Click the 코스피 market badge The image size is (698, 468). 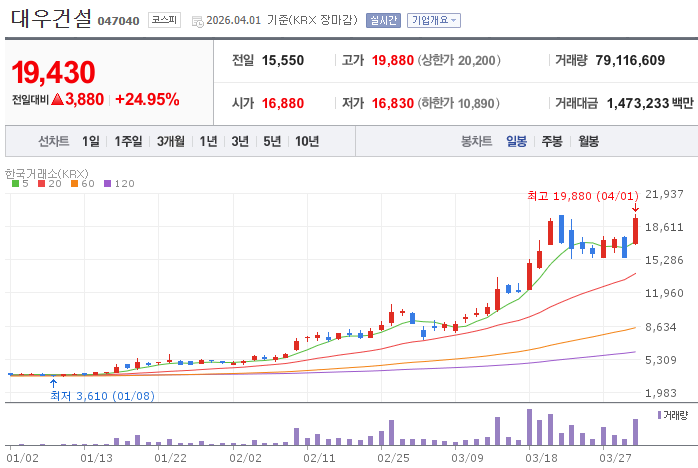(x=164, y=20)
